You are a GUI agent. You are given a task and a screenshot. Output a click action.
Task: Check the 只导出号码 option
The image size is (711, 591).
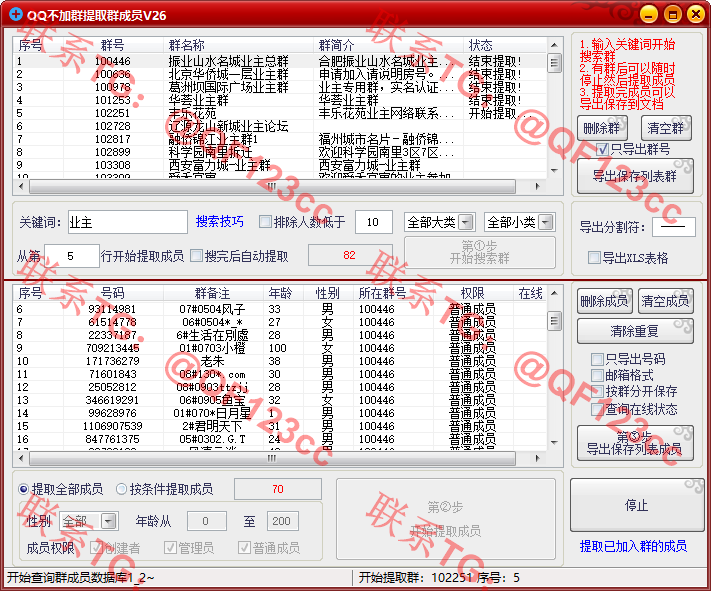597,359
